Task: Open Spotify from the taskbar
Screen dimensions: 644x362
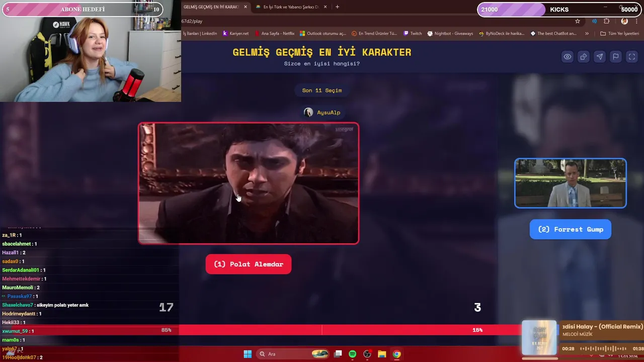Action: pos(353,354)
